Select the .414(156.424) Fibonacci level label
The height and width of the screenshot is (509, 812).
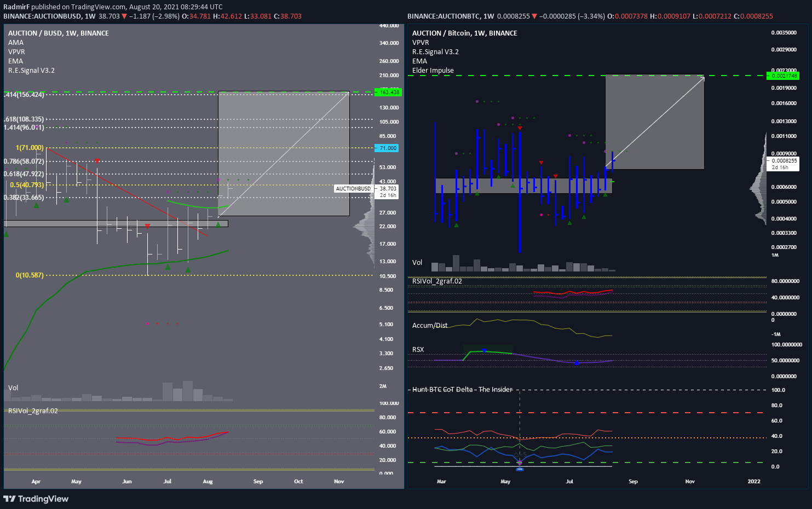point(24,95)
